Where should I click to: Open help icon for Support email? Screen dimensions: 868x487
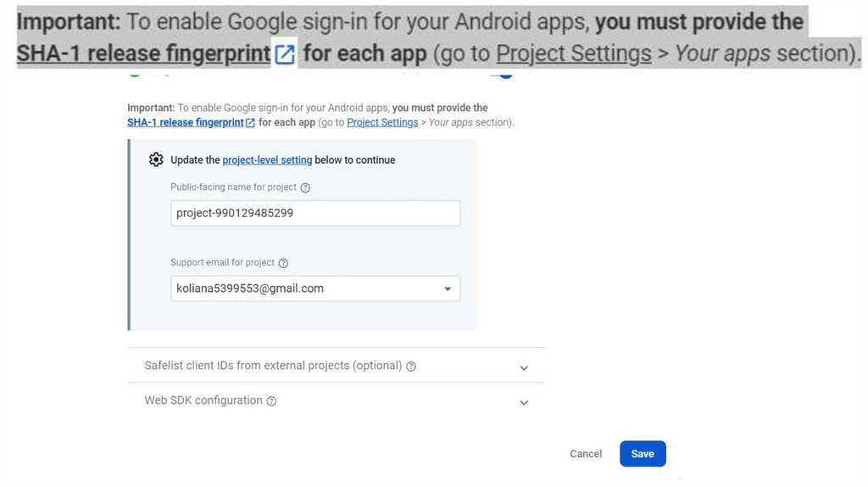[x=284, y=263]
